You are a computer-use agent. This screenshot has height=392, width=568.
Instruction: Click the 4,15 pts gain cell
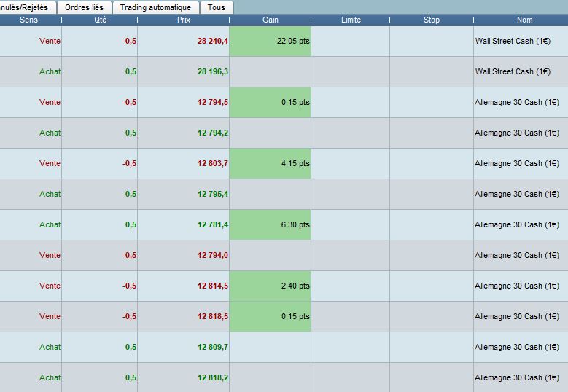click(271, 163)
